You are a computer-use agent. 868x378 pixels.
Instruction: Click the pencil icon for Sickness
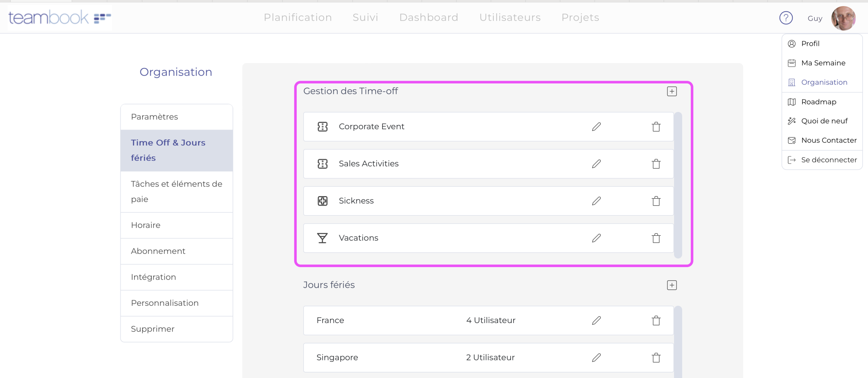[x=596, y=201]
